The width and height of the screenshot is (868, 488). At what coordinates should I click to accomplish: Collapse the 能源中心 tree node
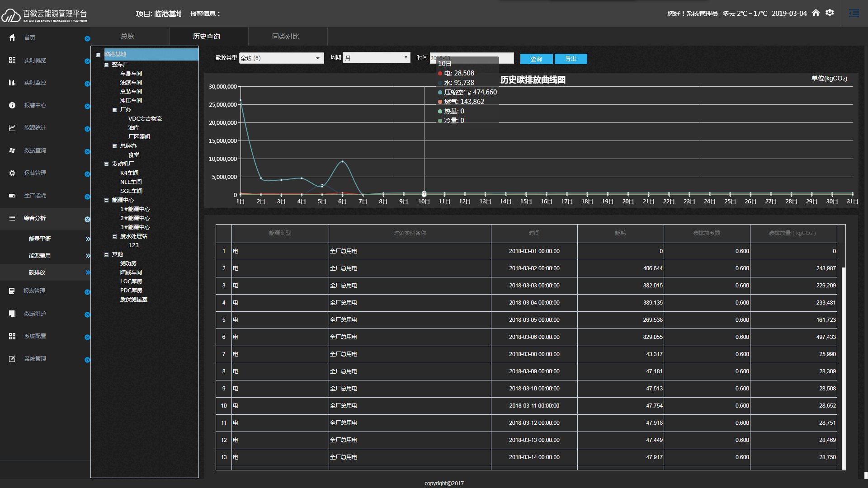tap(107, 200)
